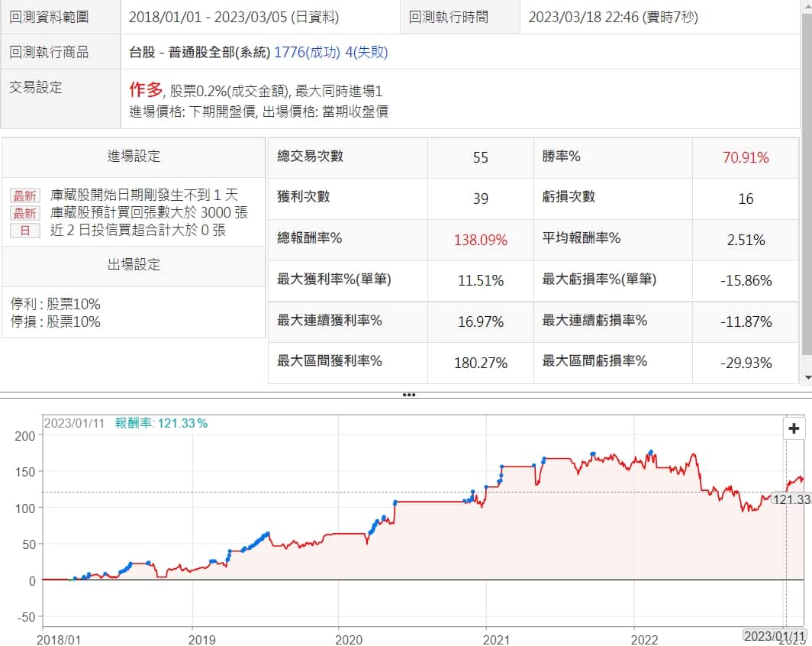Click 最新 tag beside 庫藏股預計買回張數 condition
812x646 pixels.
tap(24, 213)
